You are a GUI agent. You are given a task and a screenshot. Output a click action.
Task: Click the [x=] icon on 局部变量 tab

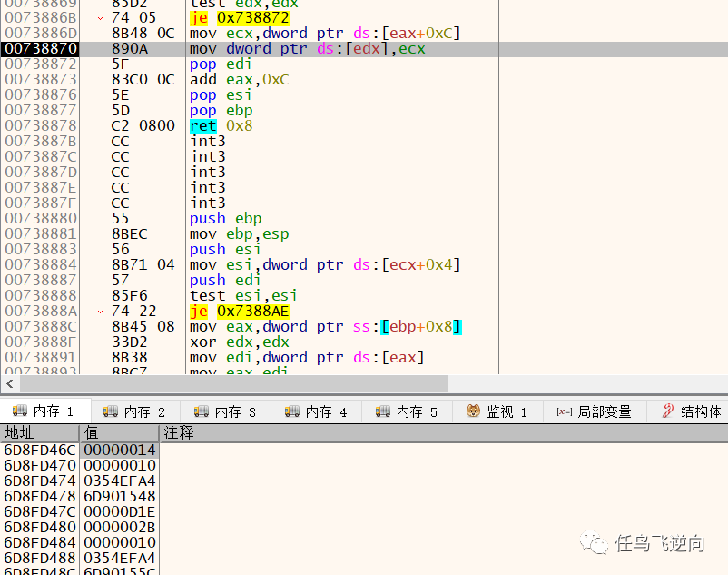point(564,411)
